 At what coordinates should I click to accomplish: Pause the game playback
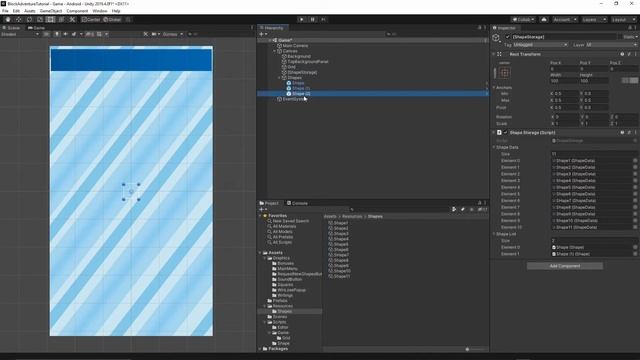[313, 20]
